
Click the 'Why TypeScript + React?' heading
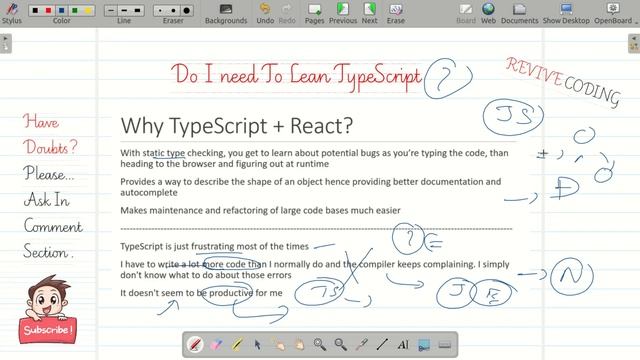(237, 125)
